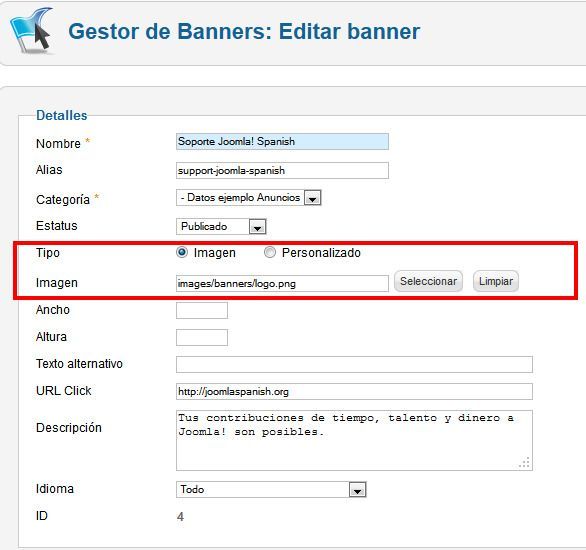Screen dimensions: 586x550
Task: Select the Imagen radio button
Action: (x=182, y=253)
